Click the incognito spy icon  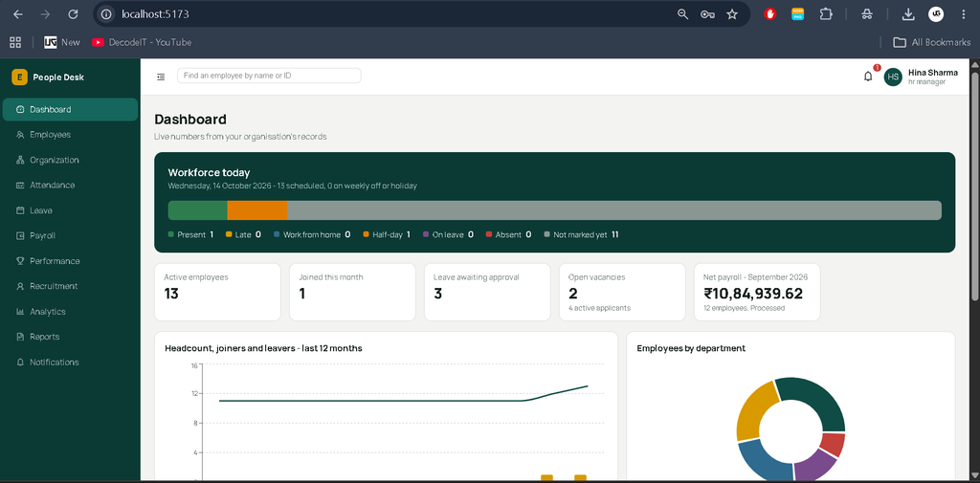(867, 14)
